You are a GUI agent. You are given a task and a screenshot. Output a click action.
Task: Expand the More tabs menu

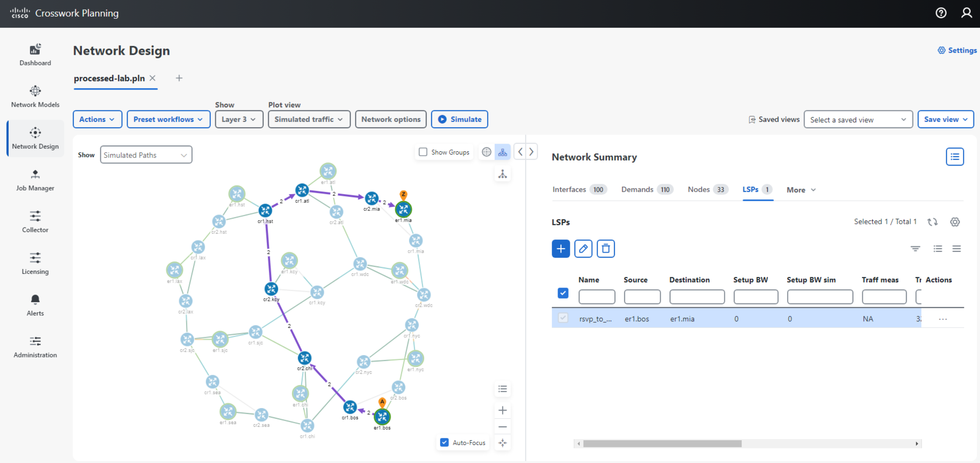pyautogui.click(x=801, y=190)
